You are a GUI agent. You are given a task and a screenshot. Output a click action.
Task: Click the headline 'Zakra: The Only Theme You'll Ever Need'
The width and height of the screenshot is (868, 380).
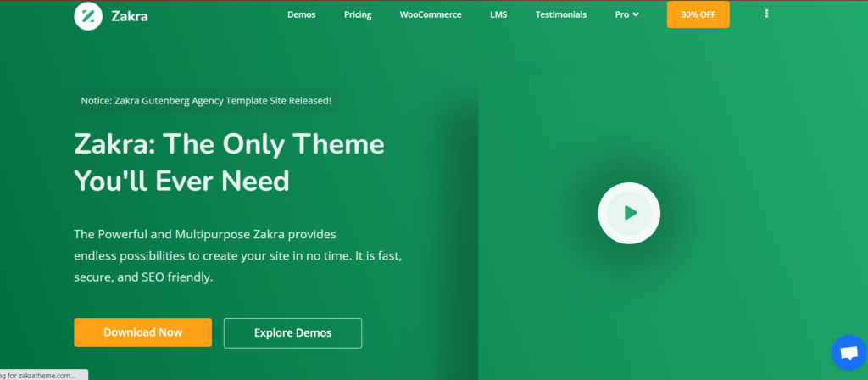coord(229,162)
